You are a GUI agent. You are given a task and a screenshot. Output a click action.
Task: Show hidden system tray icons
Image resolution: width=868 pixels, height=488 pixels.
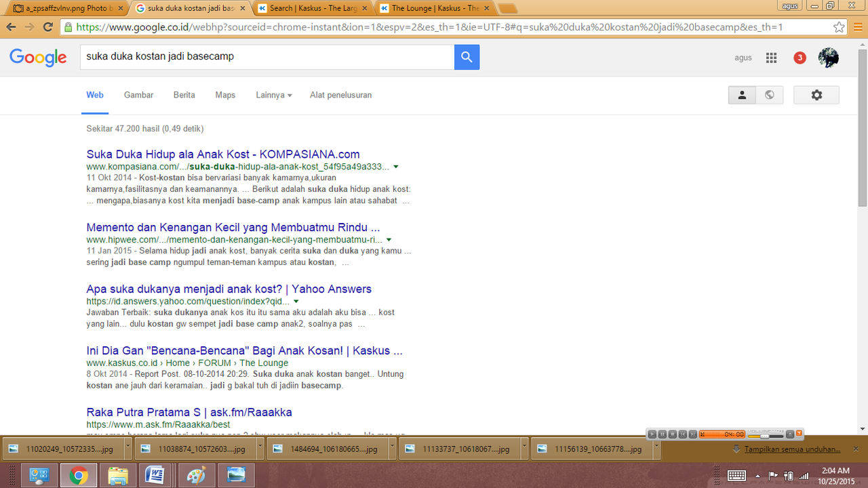[x=759, y=476]
